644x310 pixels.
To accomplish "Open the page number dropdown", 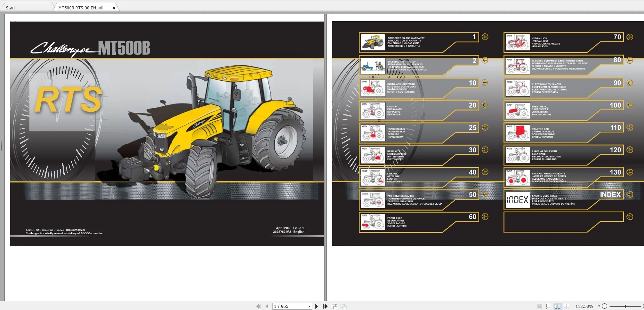I will (309, 306).
